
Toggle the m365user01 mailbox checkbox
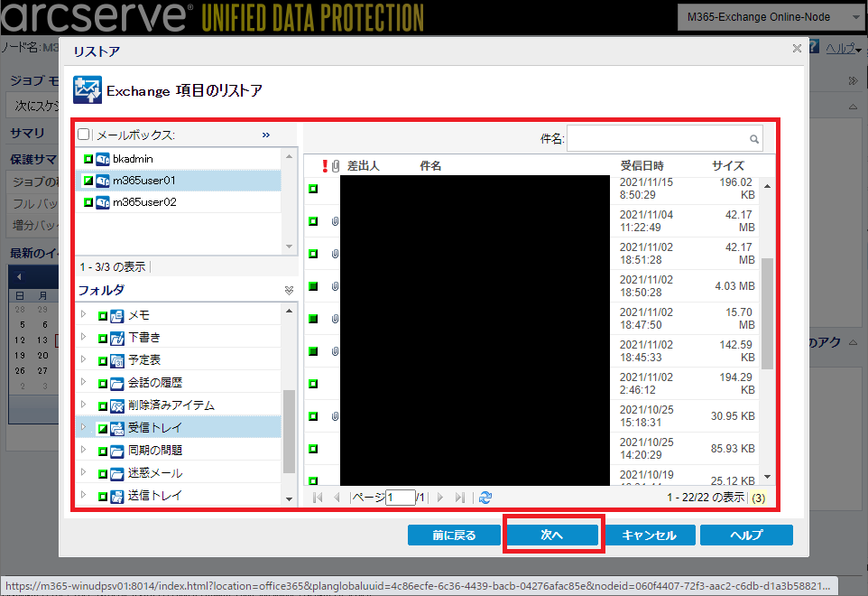pos(88,181)
